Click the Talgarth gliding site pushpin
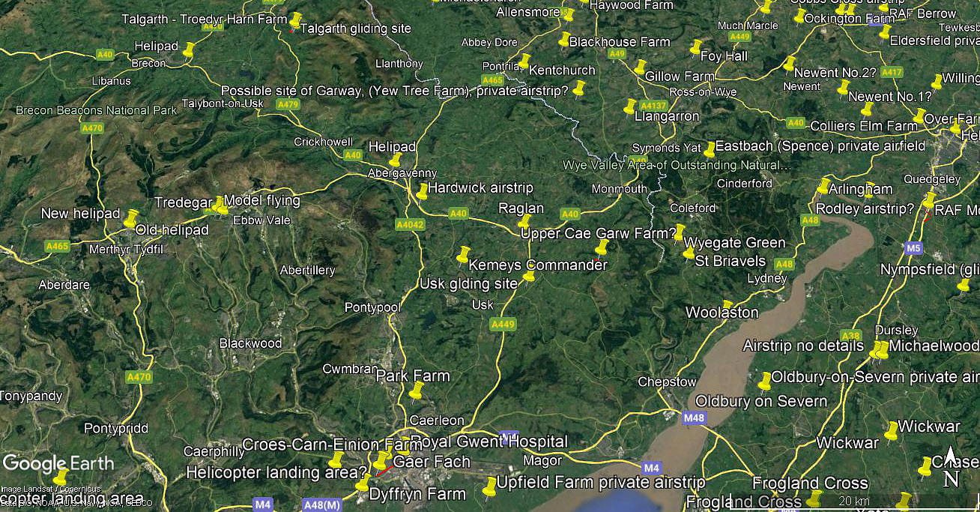The width and height of the screenshot is (980, 512). point(296,20)
